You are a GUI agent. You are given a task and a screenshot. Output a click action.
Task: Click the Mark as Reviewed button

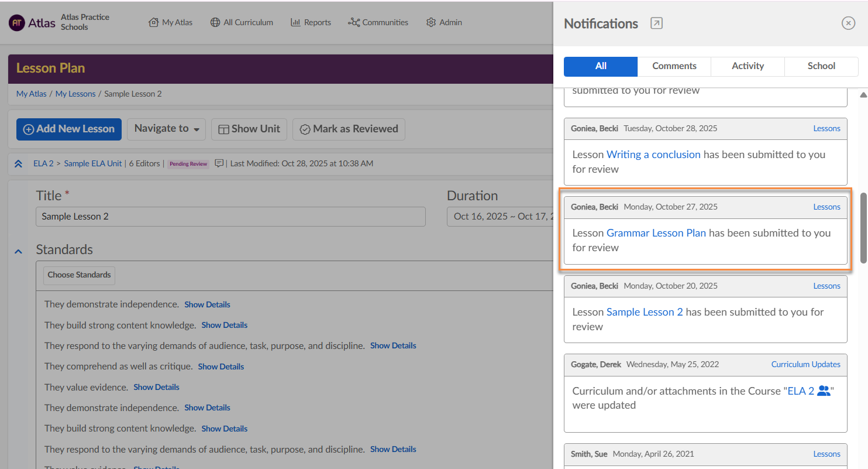(349, 129)
